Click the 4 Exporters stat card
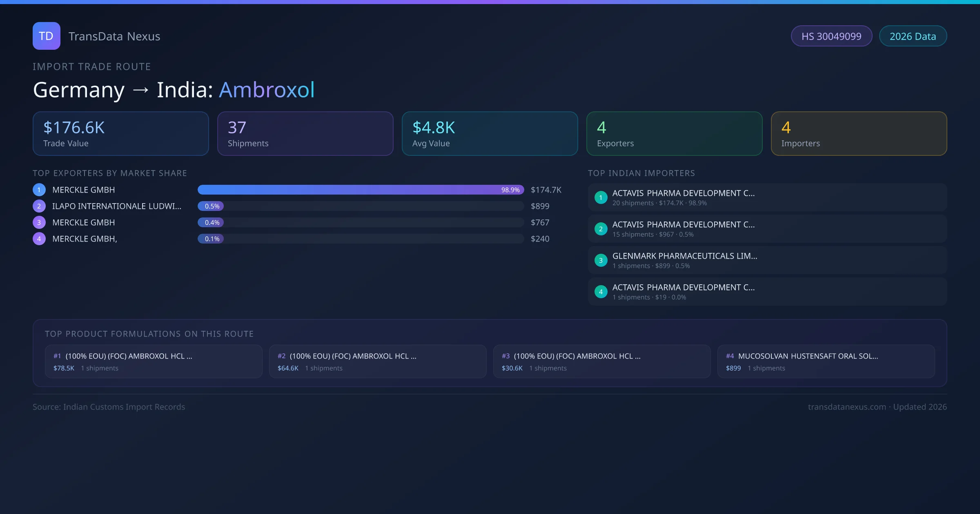The width and height of the screenshot is (980, 514). click(x=674, y=134)
